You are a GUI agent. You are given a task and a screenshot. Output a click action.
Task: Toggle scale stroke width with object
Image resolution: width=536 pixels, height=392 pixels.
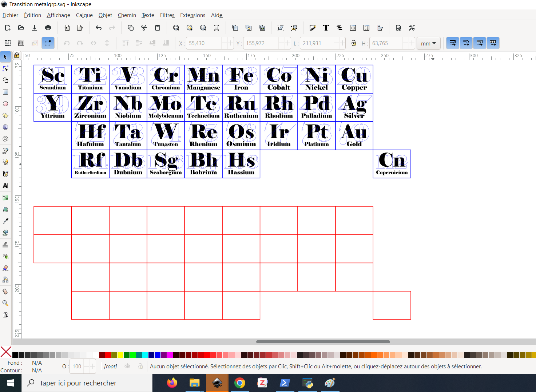click(x=453, y=43)
